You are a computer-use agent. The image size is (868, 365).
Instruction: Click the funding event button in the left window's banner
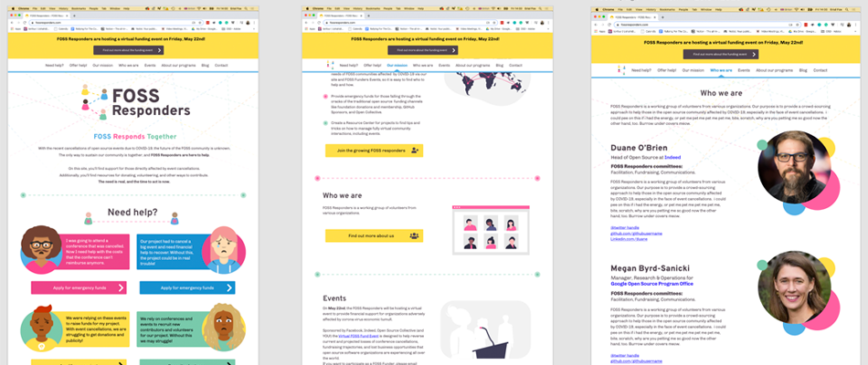tap(129, 50)
